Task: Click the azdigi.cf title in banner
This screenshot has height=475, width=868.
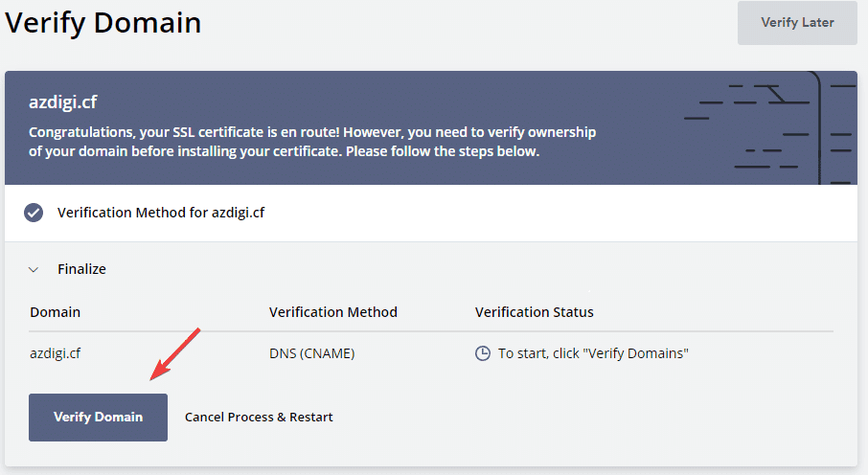Action: click(62, 102)
